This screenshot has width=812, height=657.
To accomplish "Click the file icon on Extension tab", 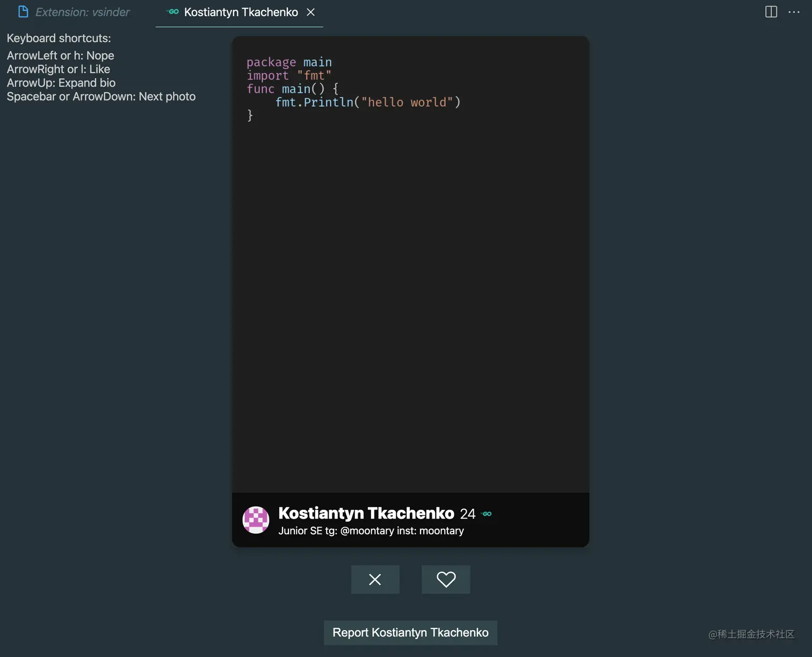I will pos(23,12).
